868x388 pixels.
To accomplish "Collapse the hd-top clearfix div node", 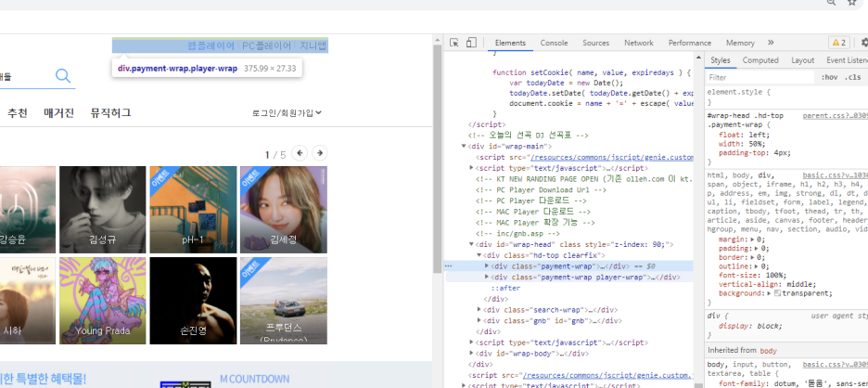I will [479, 255].
